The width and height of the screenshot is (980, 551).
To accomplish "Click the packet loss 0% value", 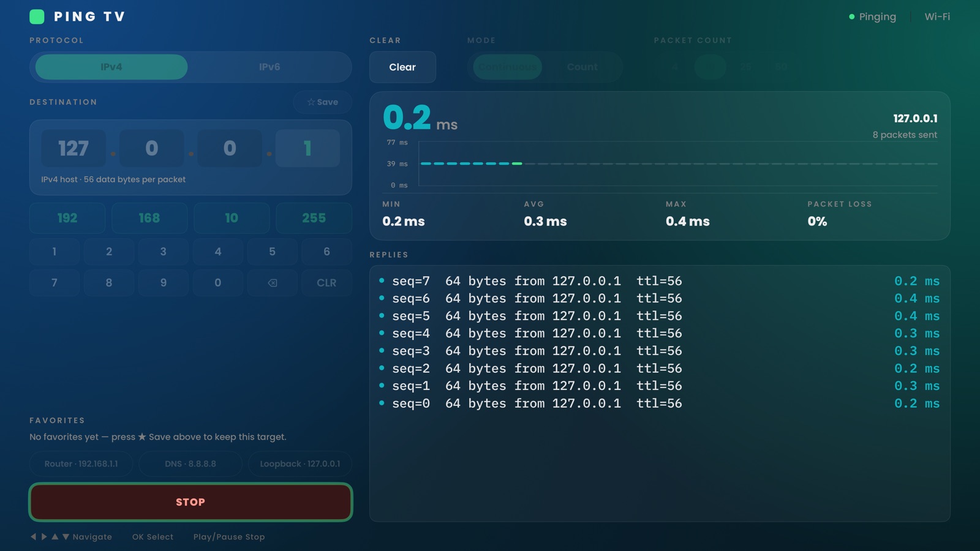I will (x=817, y=222).
